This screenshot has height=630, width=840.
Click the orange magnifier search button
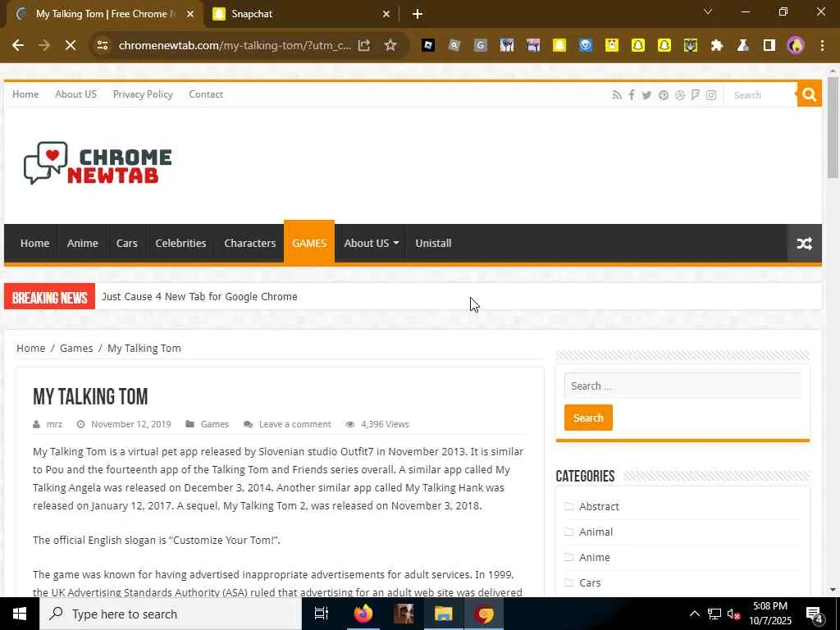[810, 94]
